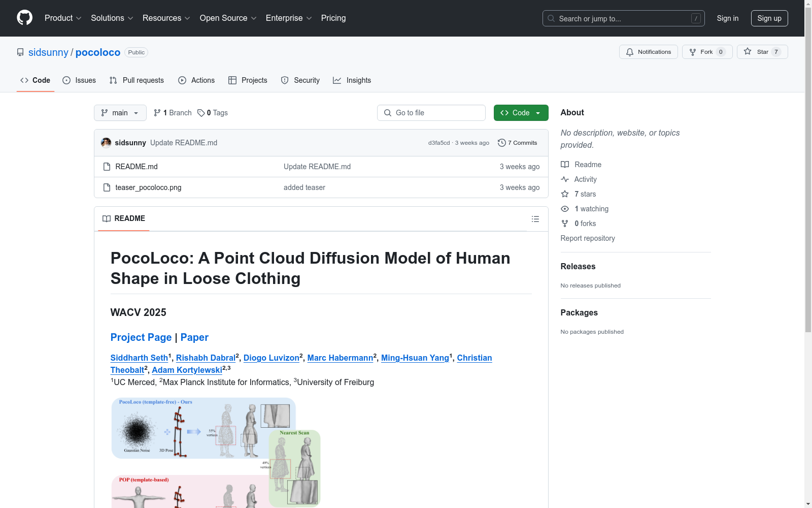
Task: Open the teaser_pocoloco.png file
Action: [x=148, y=187]
